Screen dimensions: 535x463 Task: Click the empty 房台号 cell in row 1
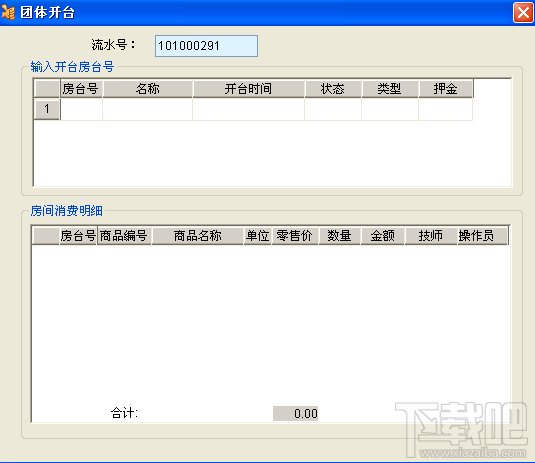tap(81, 109)
